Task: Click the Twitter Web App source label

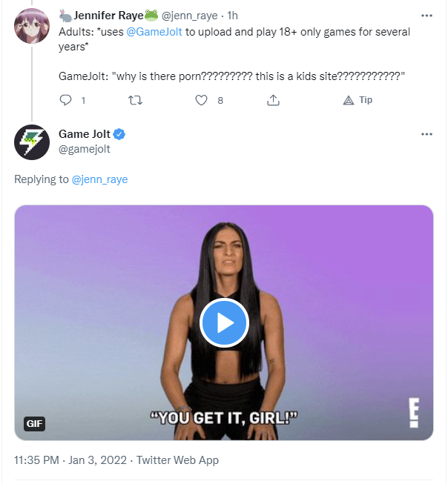Action: (x=178, y=460)
